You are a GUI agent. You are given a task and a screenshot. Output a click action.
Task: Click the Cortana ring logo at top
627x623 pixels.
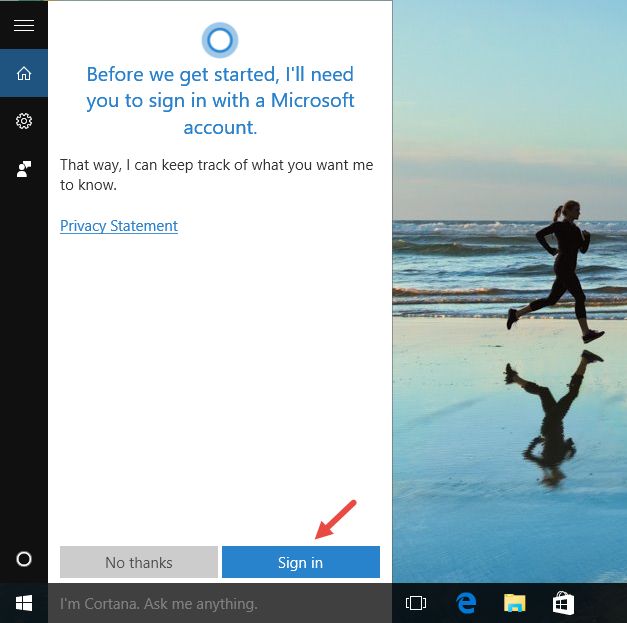pyautogui.click(x=220, y=40)
